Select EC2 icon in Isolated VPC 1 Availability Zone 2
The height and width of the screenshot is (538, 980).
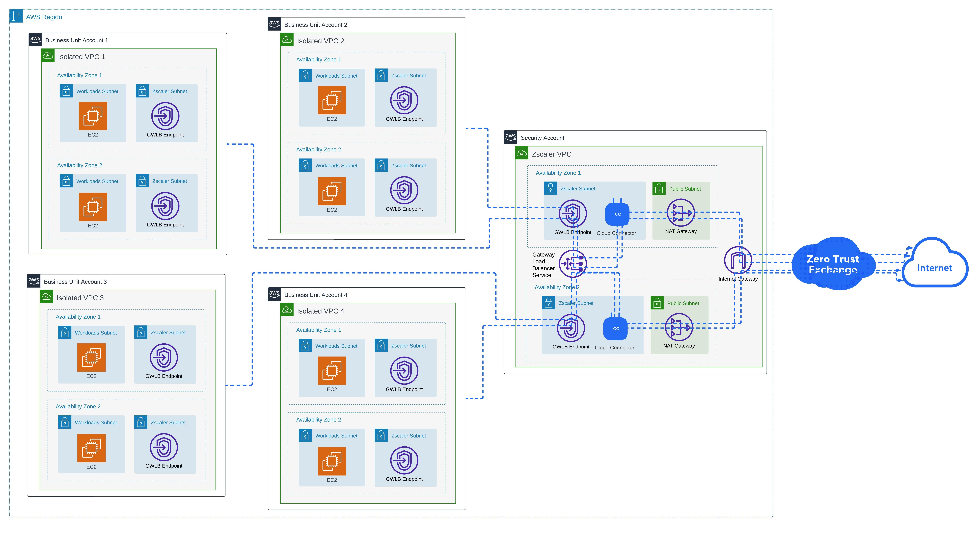[93, 207]
